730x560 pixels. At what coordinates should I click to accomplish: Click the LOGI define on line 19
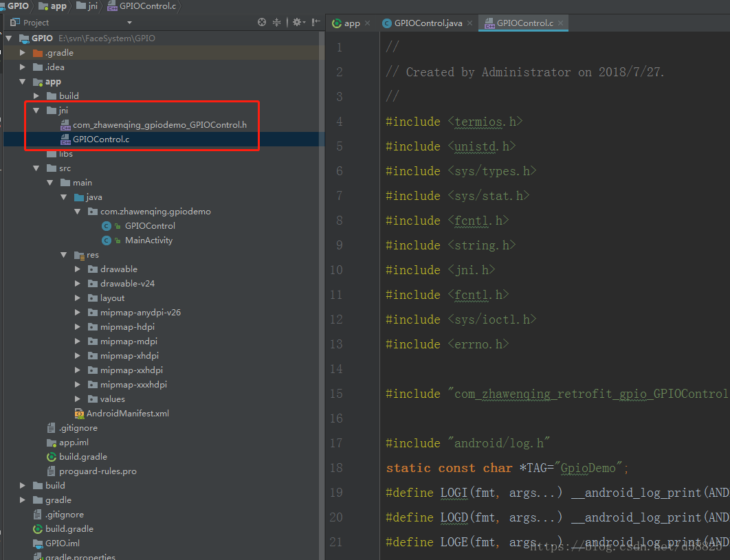pos(557,493)
